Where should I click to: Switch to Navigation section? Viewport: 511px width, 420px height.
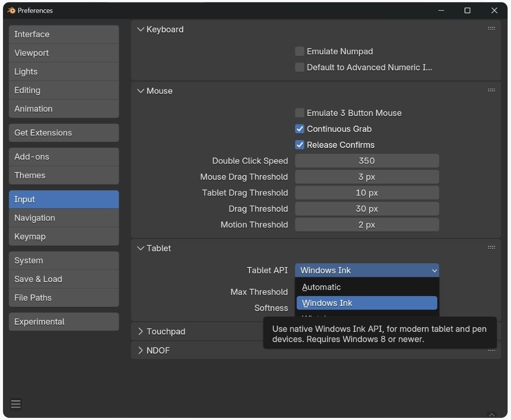[x=64, y=218]
